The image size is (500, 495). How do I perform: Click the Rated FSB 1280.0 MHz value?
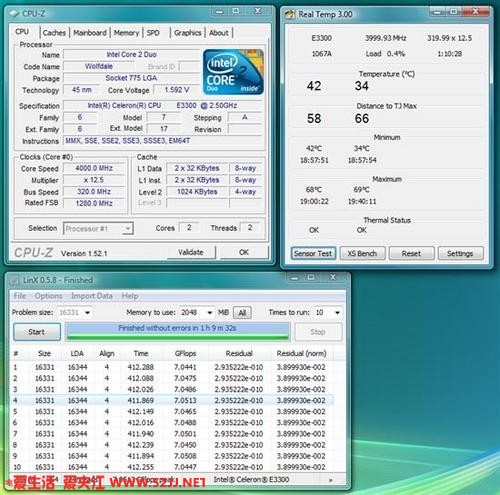pyautogui.click(x=94, y=203)
